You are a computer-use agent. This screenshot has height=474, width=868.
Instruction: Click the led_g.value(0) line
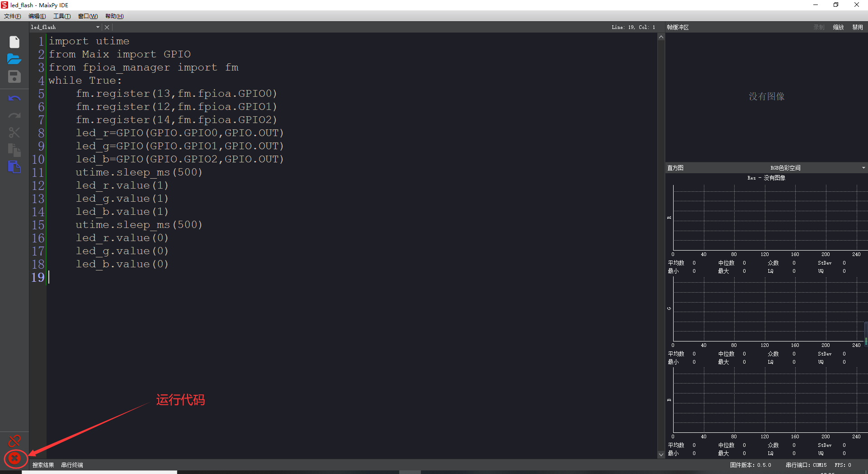(x=122, y=251)
